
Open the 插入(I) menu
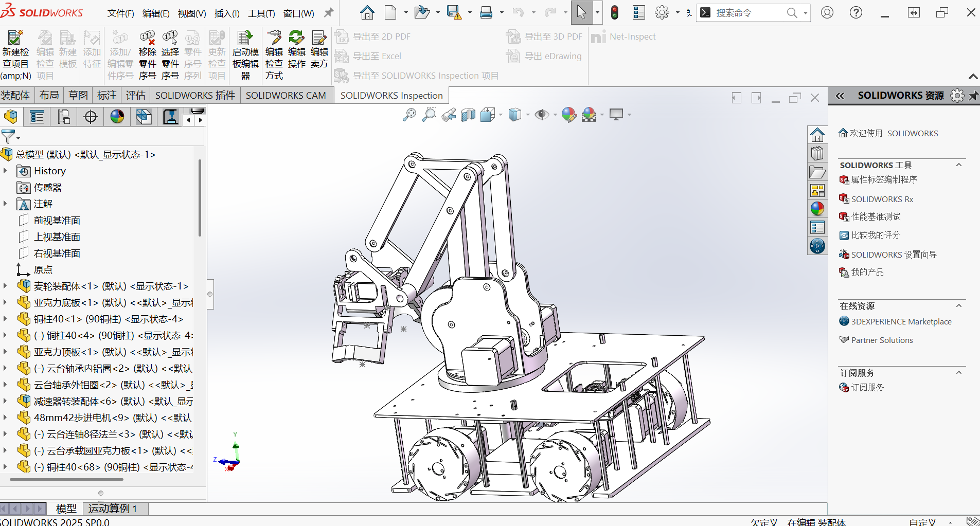(227, 13)
